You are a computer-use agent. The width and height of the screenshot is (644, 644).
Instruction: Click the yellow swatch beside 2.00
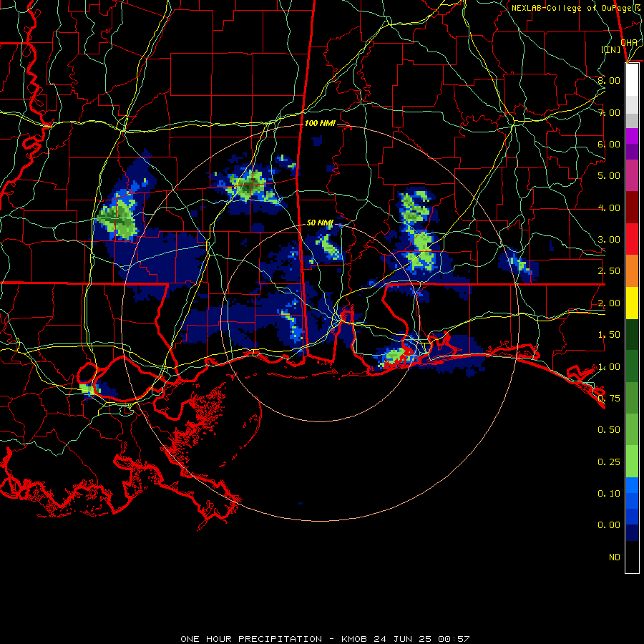pos(632,303)
